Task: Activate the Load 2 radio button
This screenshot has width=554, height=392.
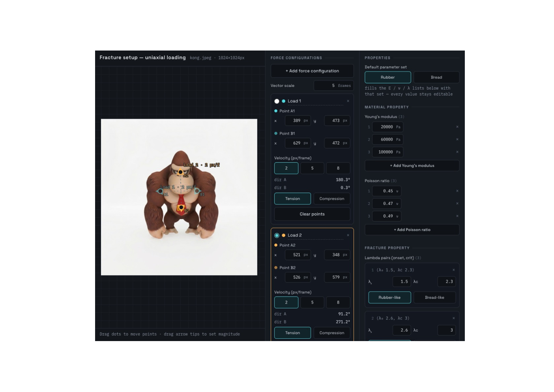Action: [x=277, y=236]
